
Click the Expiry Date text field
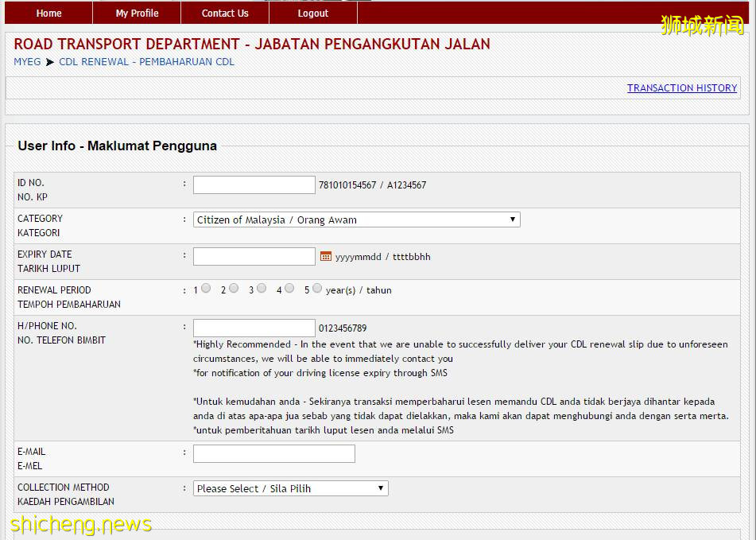[x=254, y=256]
